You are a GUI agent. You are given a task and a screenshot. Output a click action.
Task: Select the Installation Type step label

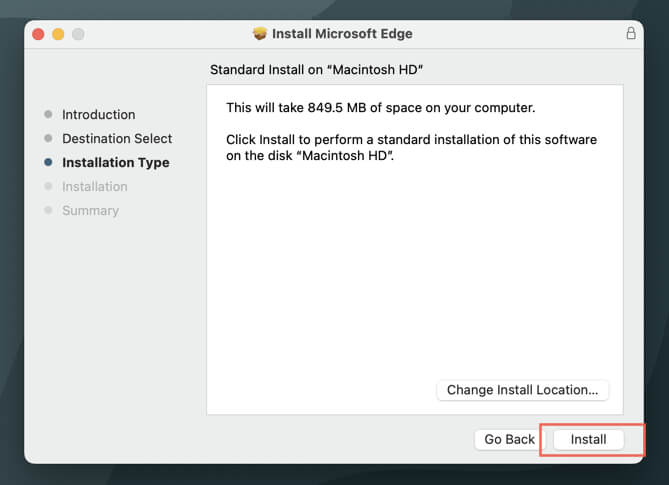pyautogui.click(x=115, y=163)
